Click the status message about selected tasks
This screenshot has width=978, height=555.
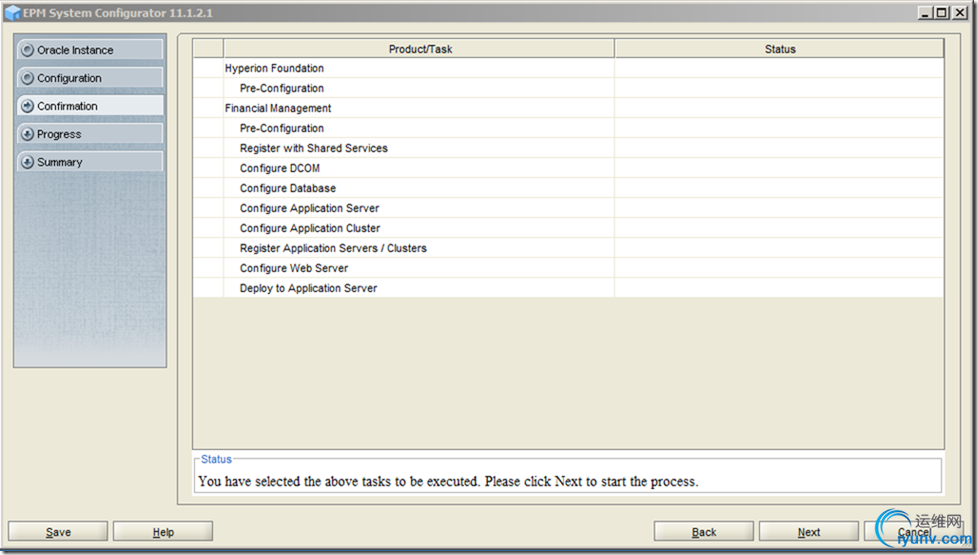(x=448, y=481)
